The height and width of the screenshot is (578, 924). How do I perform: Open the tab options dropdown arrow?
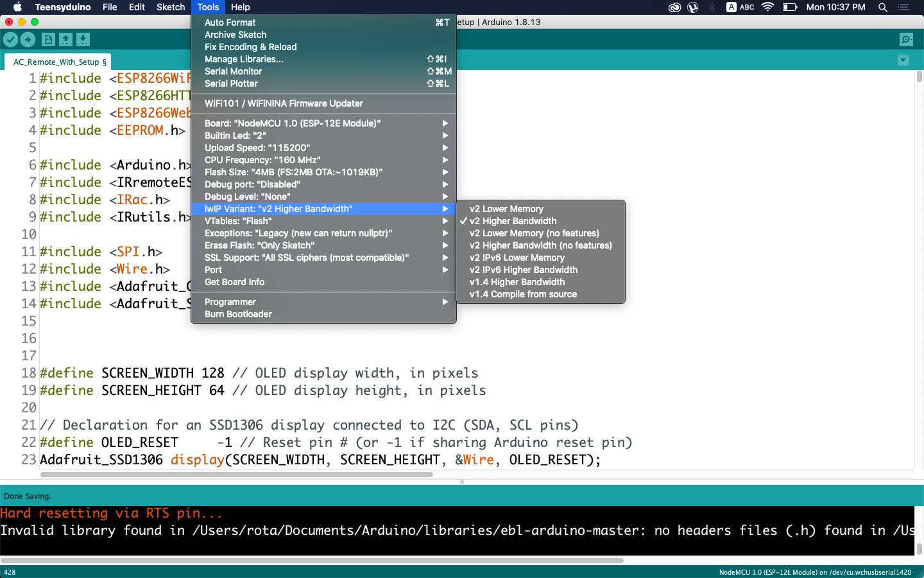tap(903, 60)
